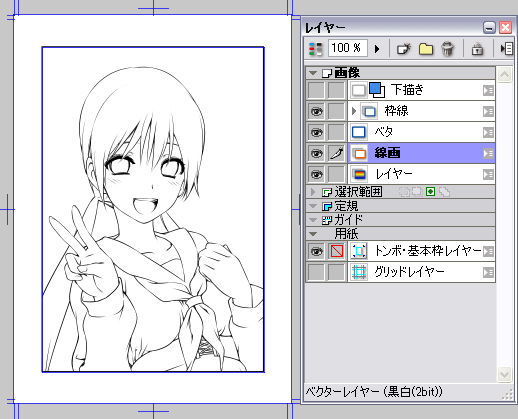Viewport: 518px width, 419px height.
Task: Collapse the 画像 layer group
Action: coord(313,73)
